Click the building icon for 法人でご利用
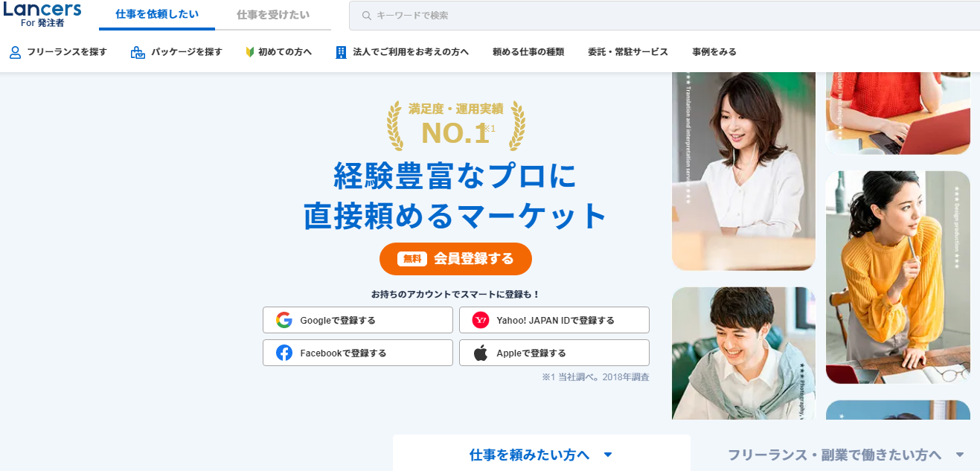This screenshot has width=980, height=471. click(x=342, y=52)
